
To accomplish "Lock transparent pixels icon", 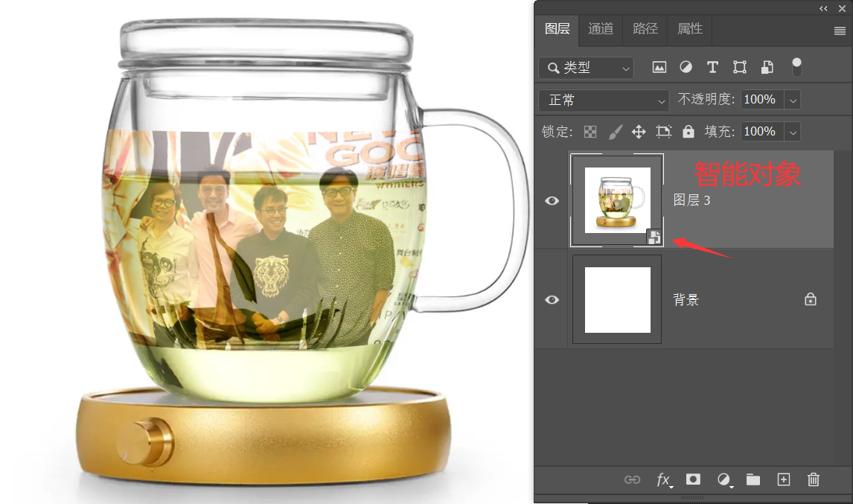I will point(590,132).
